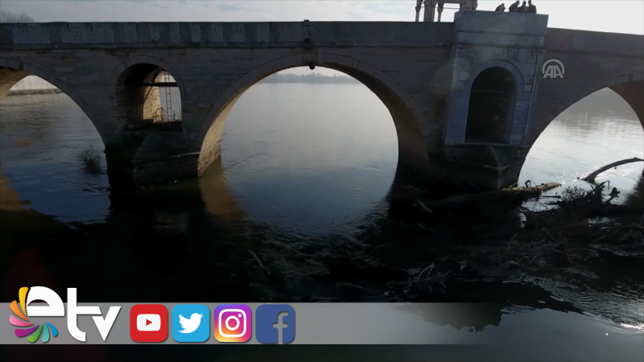
Task: Click the distant shoreline through the central arch
Action: click(310, 79)
